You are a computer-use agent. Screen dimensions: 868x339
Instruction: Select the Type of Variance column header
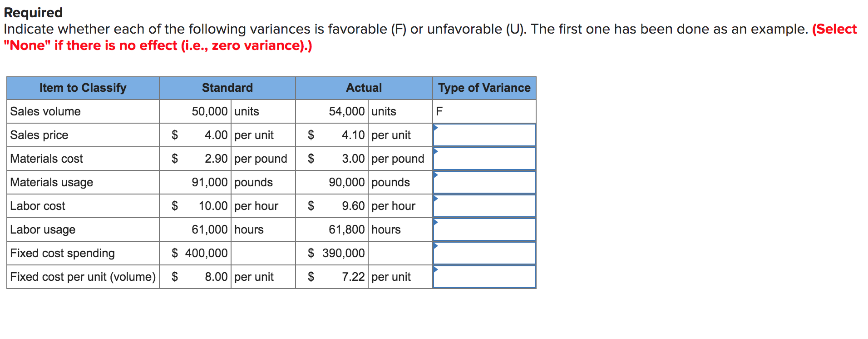pos(484,88)
